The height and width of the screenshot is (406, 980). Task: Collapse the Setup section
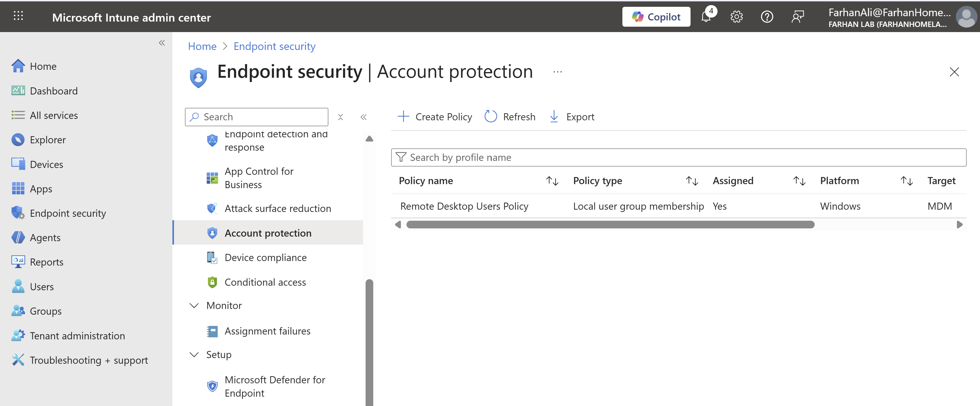click(x=194, y=355)
